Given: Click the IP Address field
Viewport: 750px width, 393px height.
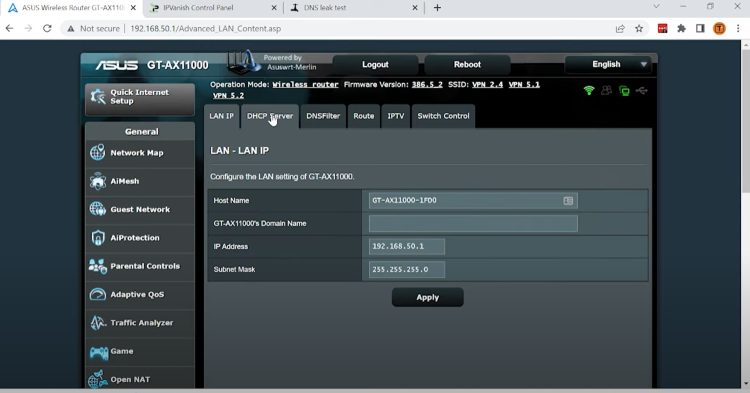Looking at the screenshot, I should click(407, 247).
